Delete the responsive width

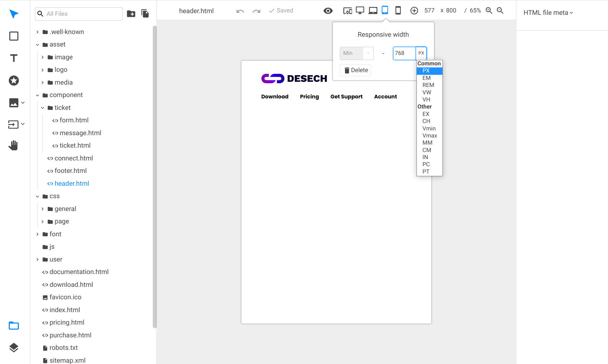coord(356,70)
